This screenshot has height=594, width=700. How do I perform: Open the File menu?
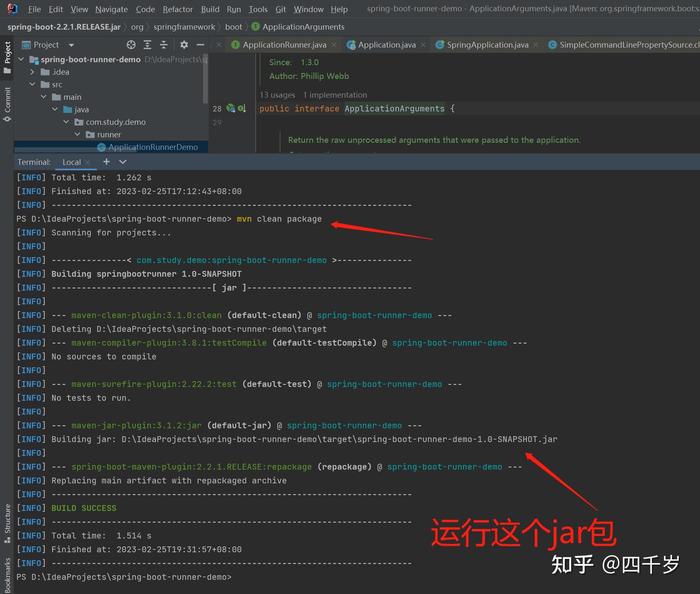pos(34,9)
